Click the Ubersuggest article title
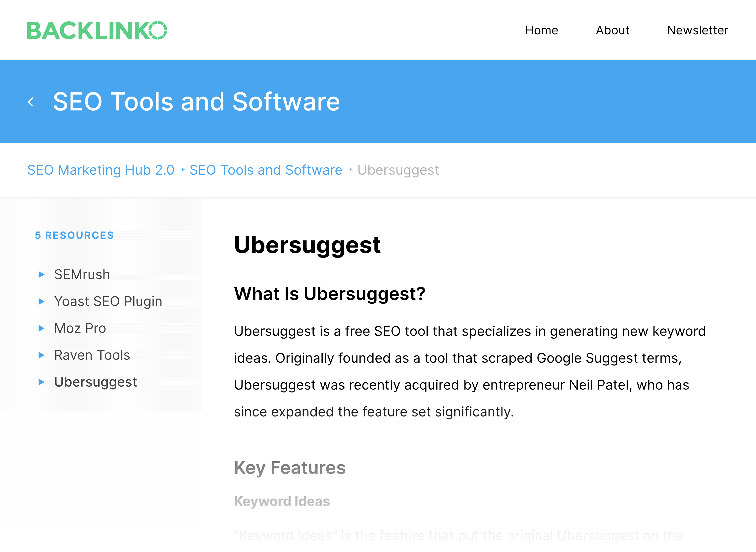756x552 pixels. (x=307, y=246)
